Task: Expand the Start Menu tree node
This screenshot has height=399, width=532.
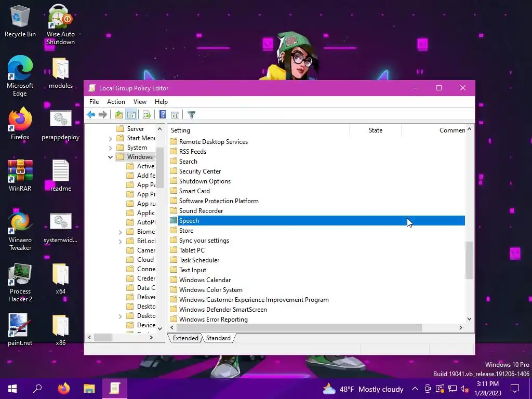Action: tap(110, 138)
